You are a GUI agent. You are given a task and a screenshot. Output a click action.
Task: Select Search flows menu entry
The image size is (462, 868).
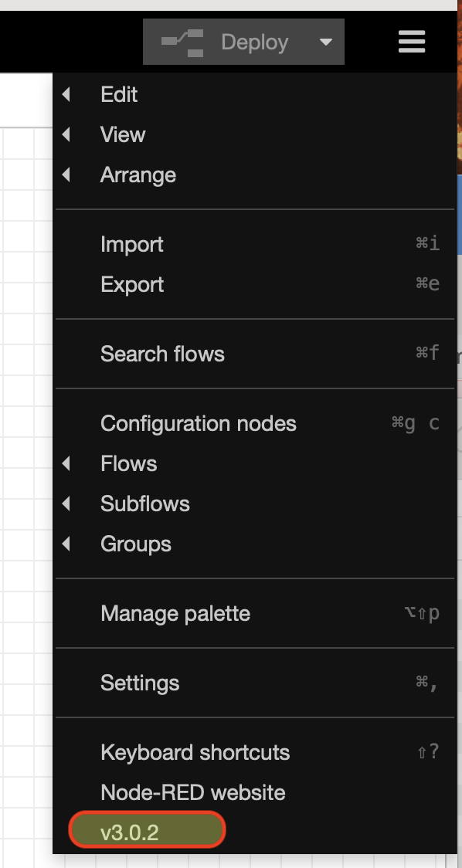pyautogui.click(x=254, y=354)
